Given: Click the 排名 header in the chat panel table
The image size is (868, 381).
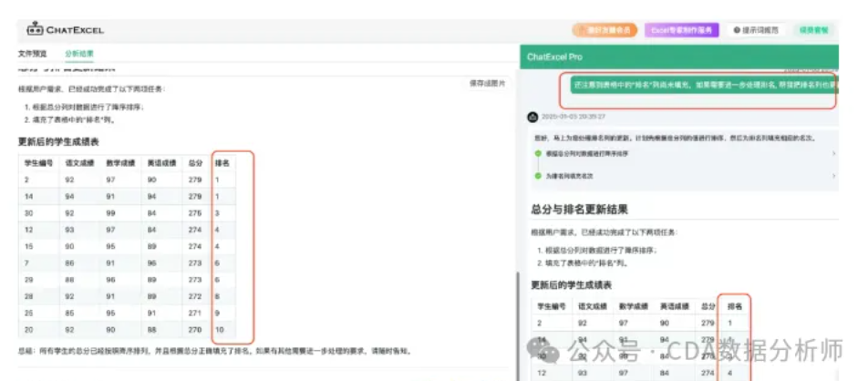Looking at the screenshot, I should pos(735,305).
